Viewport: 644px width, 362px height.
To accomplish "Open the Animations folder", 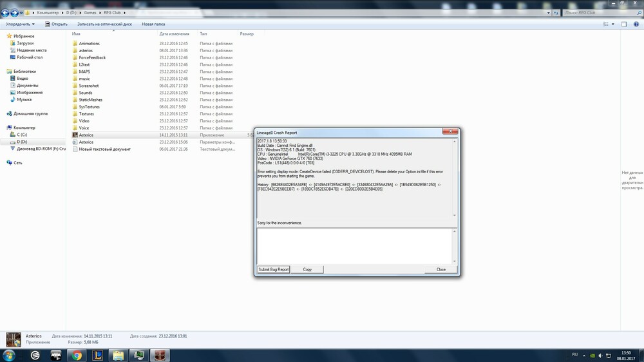I will pos(89,44).
